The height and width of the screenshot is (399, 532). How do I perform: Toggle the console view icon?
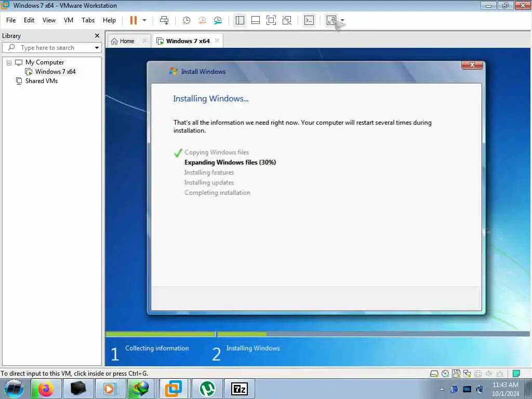coord(309,20)
